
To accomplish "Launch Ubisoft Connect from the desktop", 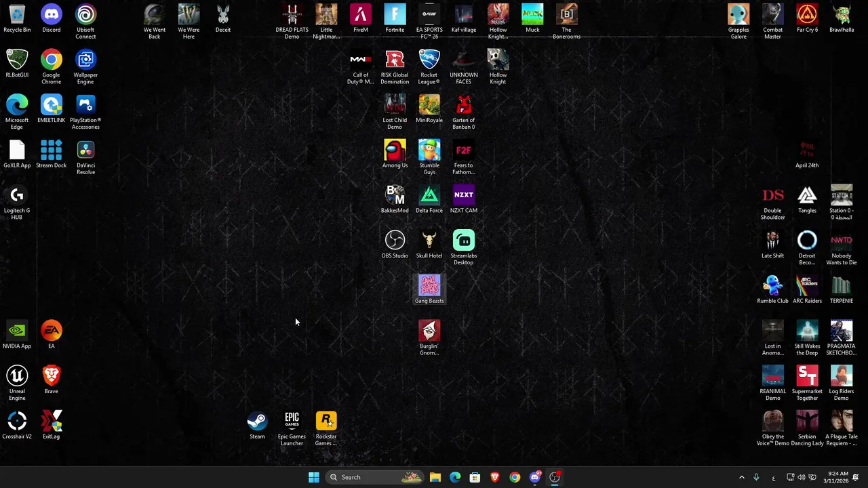I will tap(85, 22).
